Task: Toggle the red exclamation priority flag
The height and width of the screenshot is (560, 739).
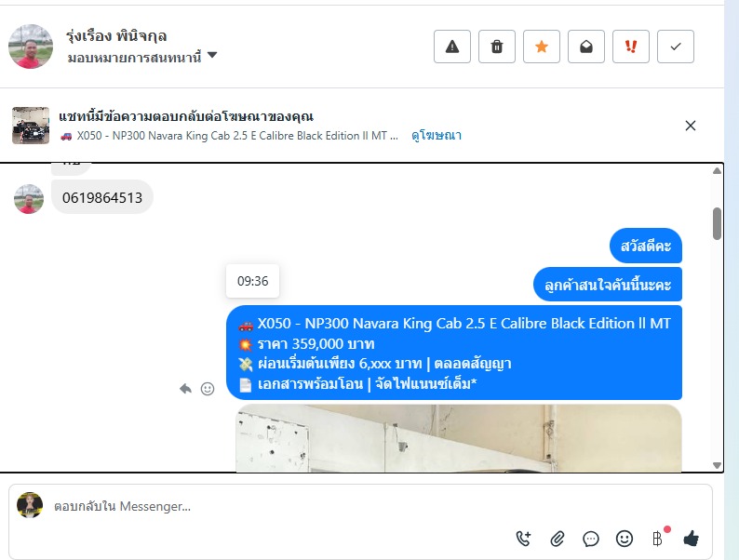Action: click(631, 47)
